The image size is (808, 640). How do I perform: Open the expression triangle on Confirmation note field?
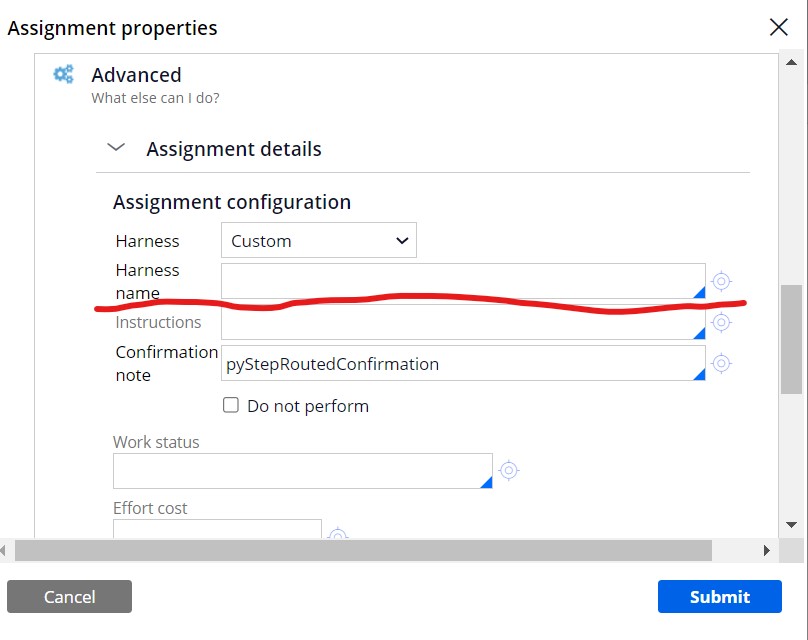pyautogui.click(x=700, y=375)
